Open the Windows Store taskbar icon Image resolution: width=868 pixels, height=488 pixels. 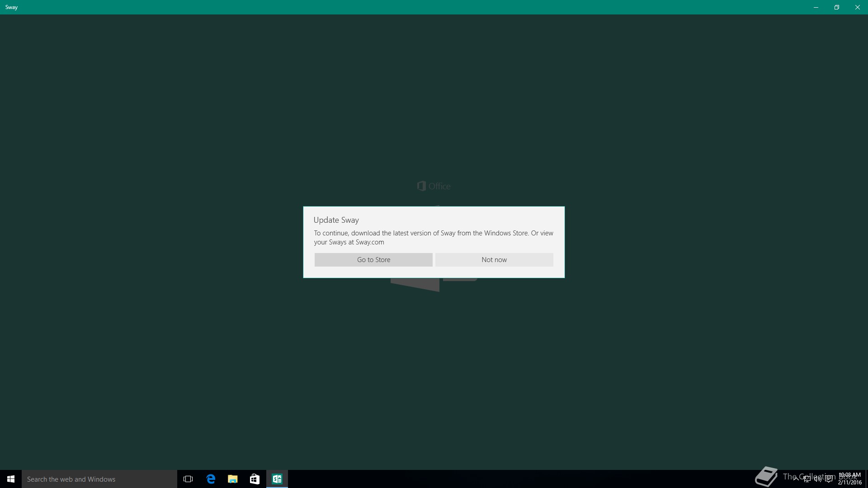[255, 479]
